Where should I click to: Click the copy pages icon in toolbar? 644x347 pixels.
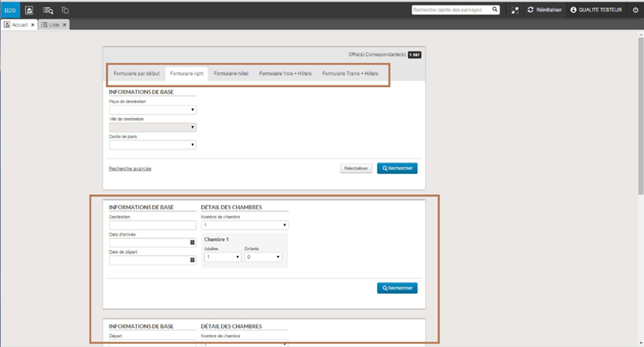click(65, 10)
